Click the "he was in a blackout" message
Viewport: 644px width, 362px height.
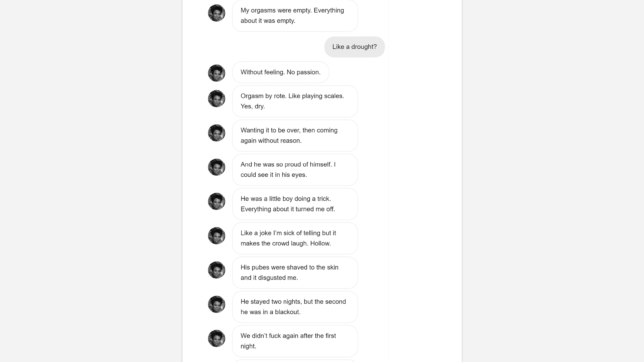pyautogui.click(x=295, y=307)
